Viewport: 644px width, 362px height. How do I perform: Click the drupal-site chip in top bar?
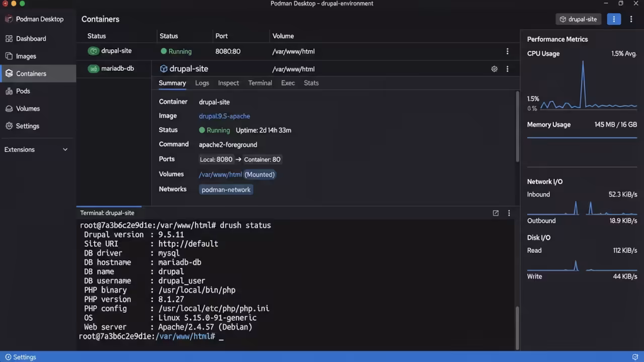click(x=578, y=19)
